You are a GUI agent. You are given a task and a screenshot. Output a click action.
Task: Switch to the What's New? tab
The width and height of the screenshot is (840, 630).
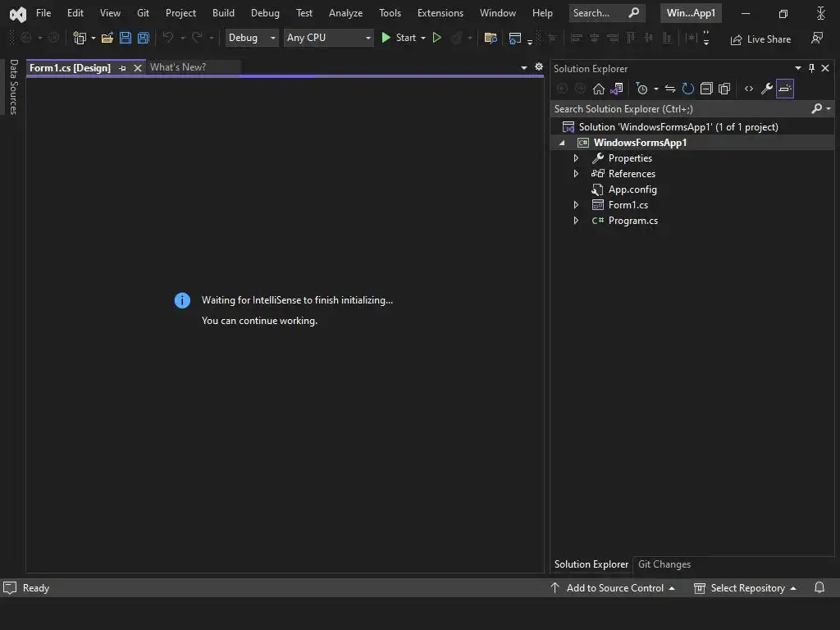coord(178,67)
